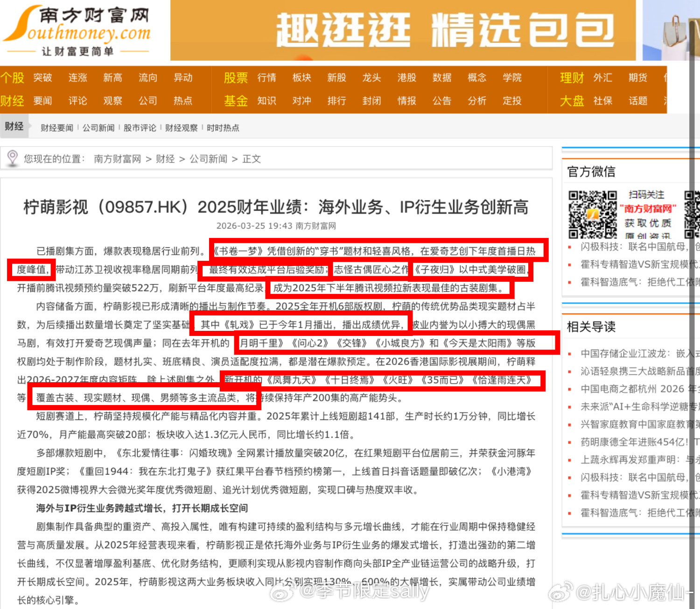The width and height of the screenshot is (700, 609).
Task: Open 财经观察 in the sub-navigation
Action: tap(181, 127)
